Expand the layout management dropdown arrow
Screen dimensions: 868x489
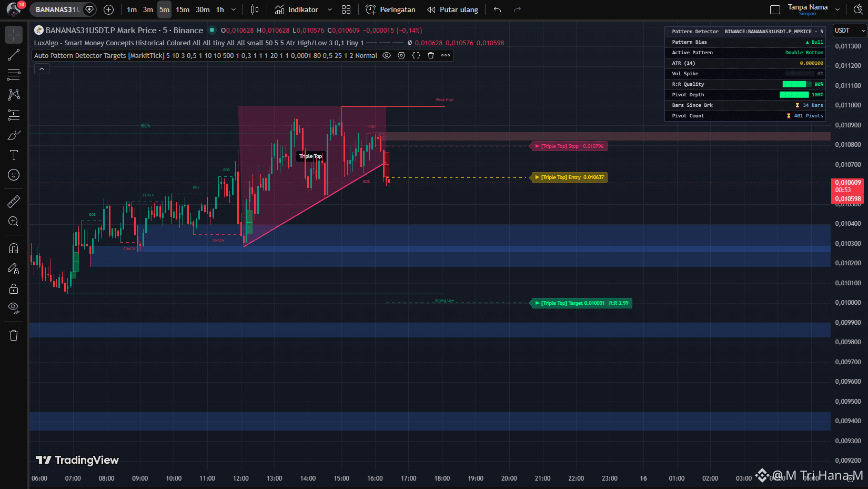pyautogui.click(x=837, y=9)
